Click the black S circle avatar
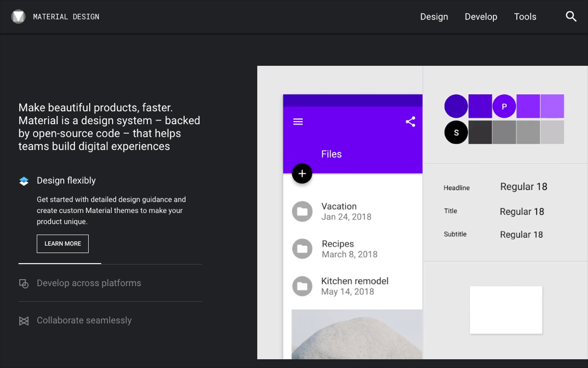This screenshot has height=368, width=588. [x=456, y=132]
